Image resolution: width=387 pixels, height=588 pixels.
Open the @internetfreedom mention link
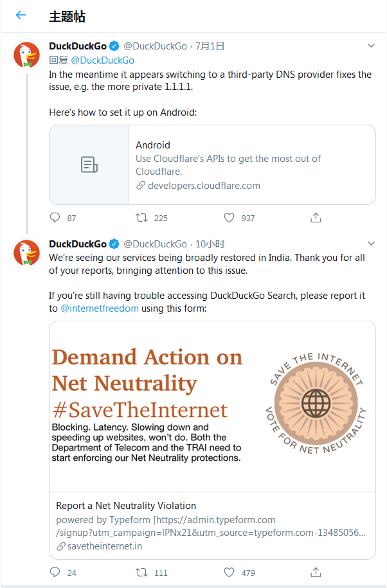(100, 308)
